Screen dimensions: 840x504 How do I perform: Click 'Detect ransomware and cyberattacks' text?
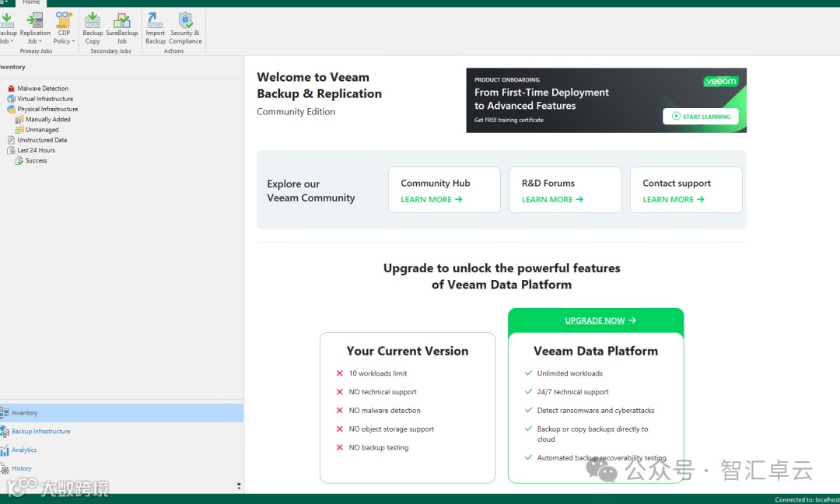596,410
